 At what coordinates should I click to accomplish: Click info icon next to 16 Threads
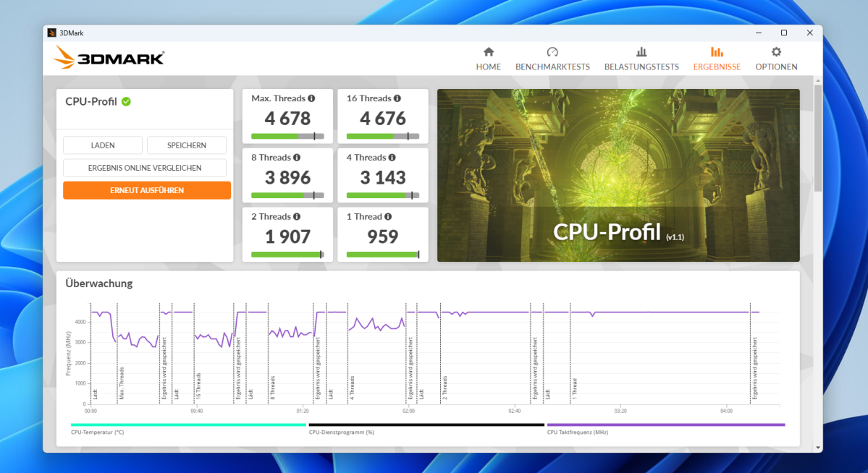point(397,98)
